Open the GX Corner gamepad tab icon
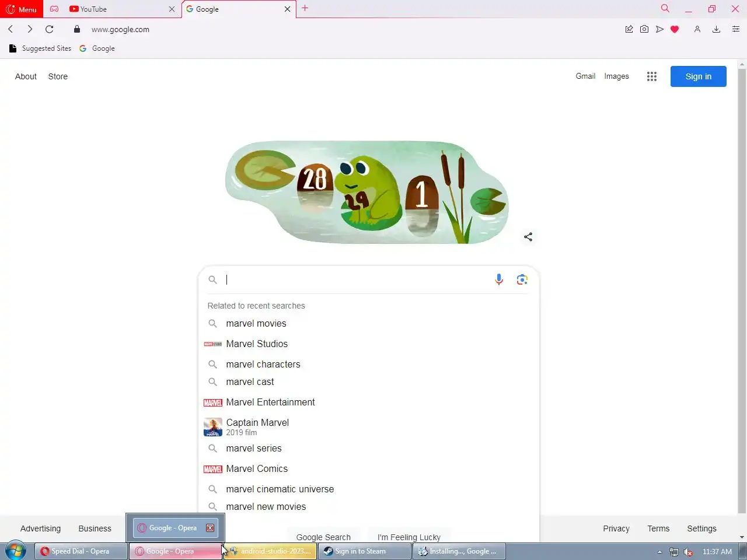 click(x=54, y=9)
